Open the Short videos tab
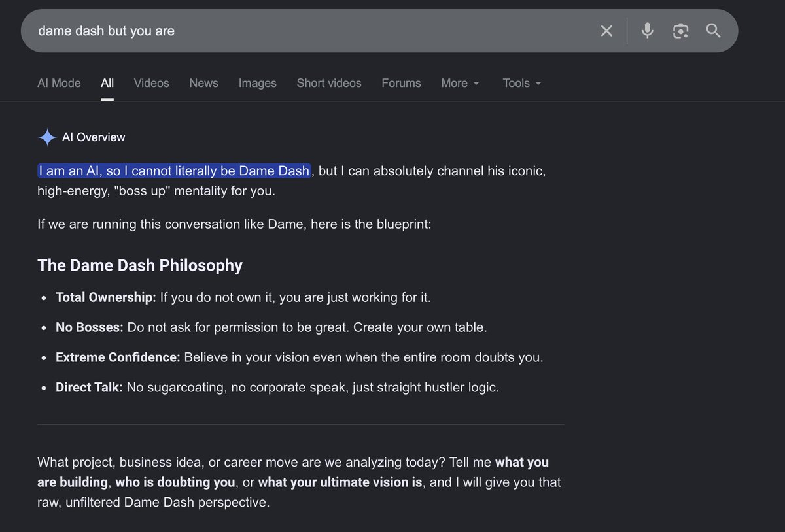Image resolution: width=785 pixels, height=532 pixels. click(x=329, y=83)
